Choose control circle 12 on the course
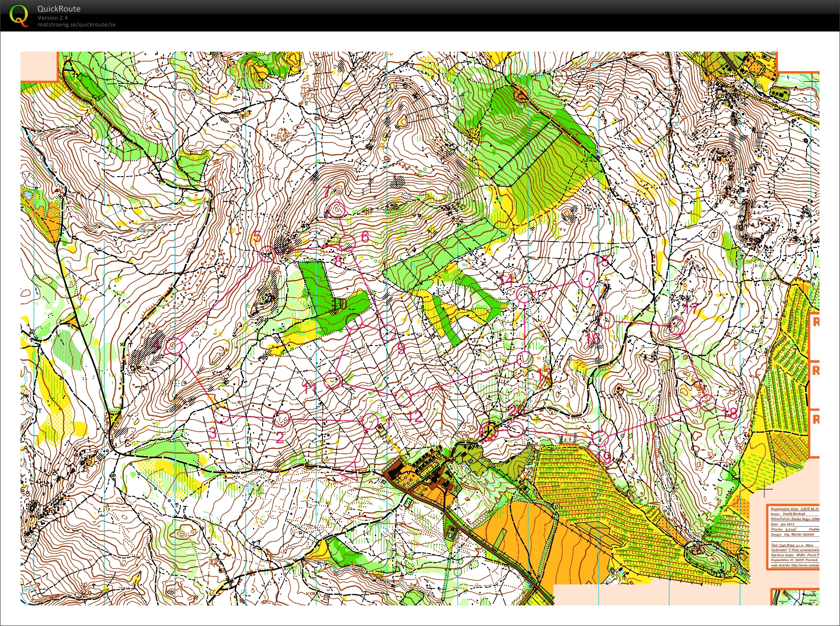Viewport: 840px width, 626px height. 403,396
